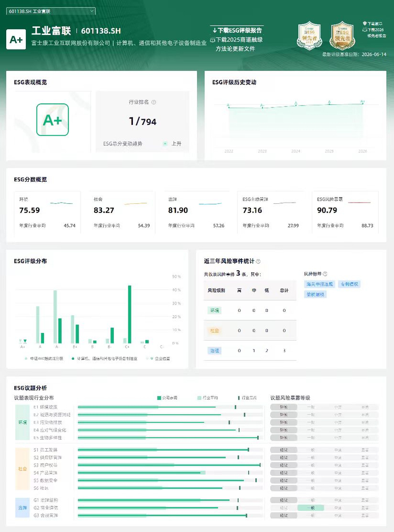Download the 2026 领先者 report
This screenshot has width=394, height=532.
click(x=374, y=33)
